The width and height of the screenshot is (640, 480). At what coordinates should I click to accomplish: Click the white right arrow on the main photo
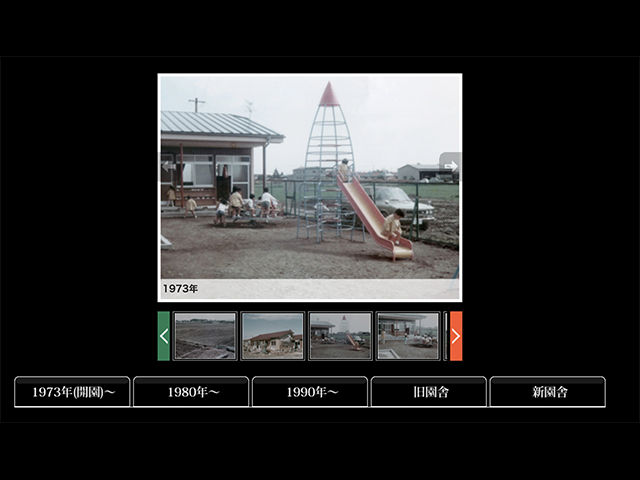tap(450, 166)
